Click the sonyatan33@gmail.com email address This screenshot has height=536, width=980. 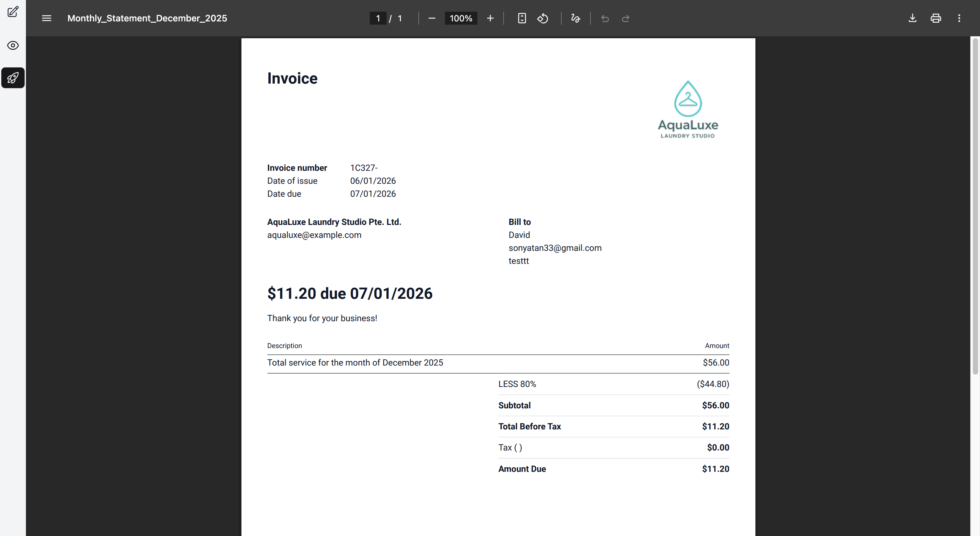point(555,248)
